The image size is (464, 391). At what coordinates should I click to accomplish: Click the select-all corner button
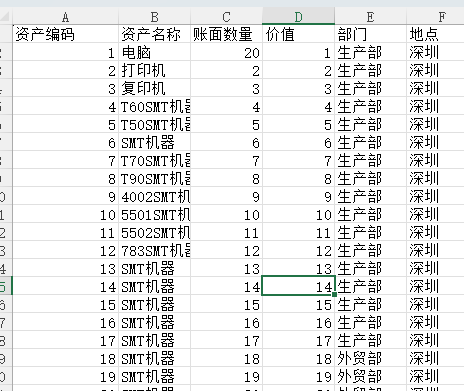click(x=6, y=16)
